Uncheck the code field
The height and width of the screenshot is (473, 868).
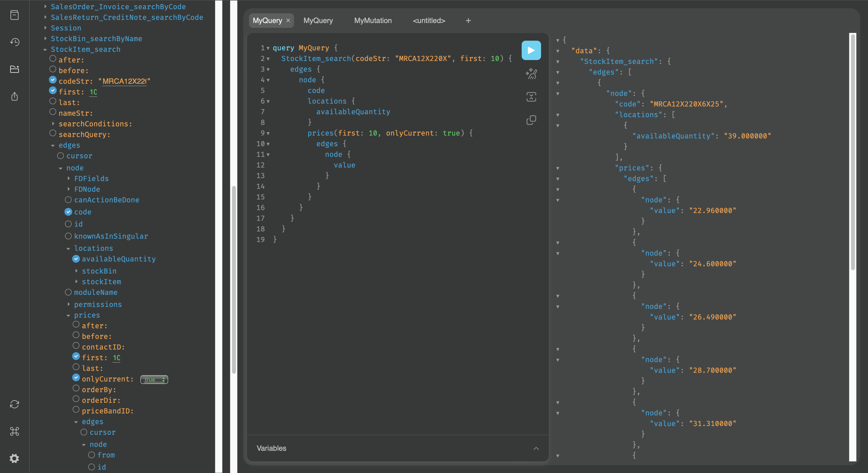coord(68,212)
